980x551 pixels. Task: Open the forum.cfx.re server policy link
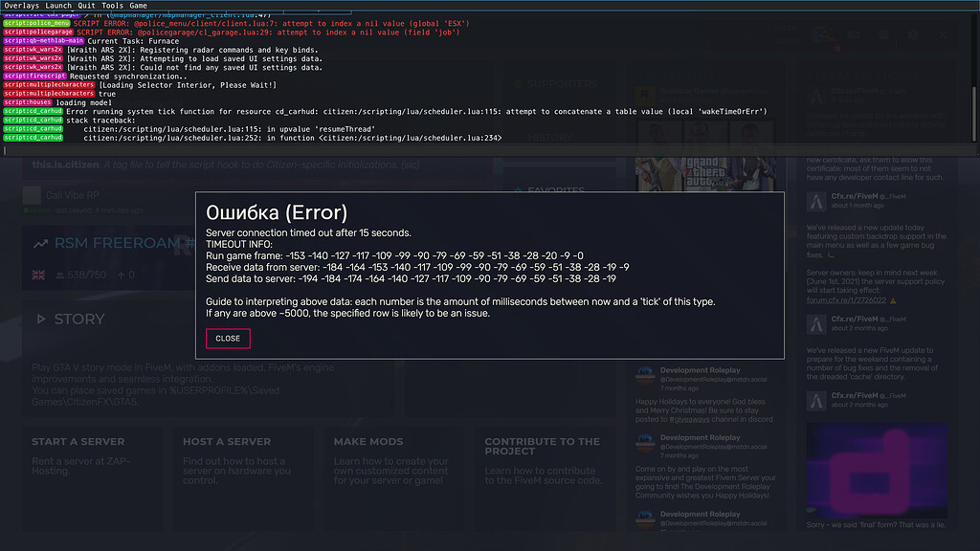click(846, 300)
